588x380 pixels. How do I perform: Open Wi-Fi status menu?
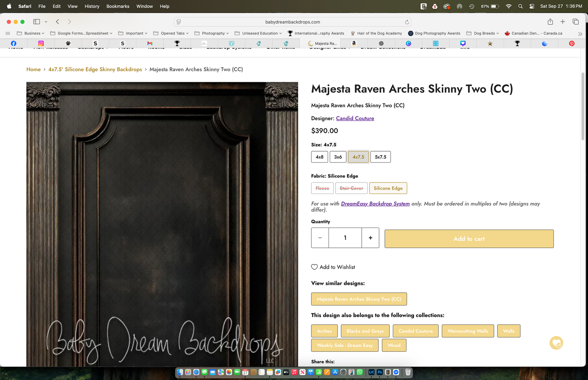[508, 6]
